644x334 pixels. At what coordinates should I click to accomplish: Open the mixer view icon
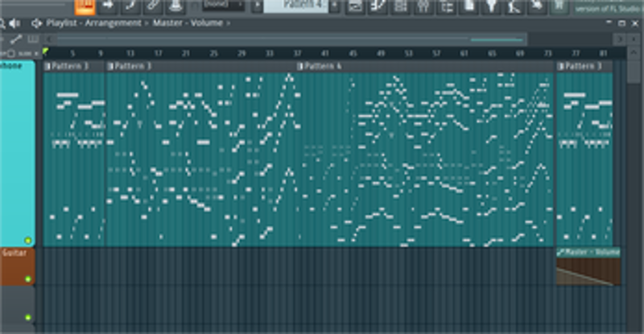click(x=421, y=6)
